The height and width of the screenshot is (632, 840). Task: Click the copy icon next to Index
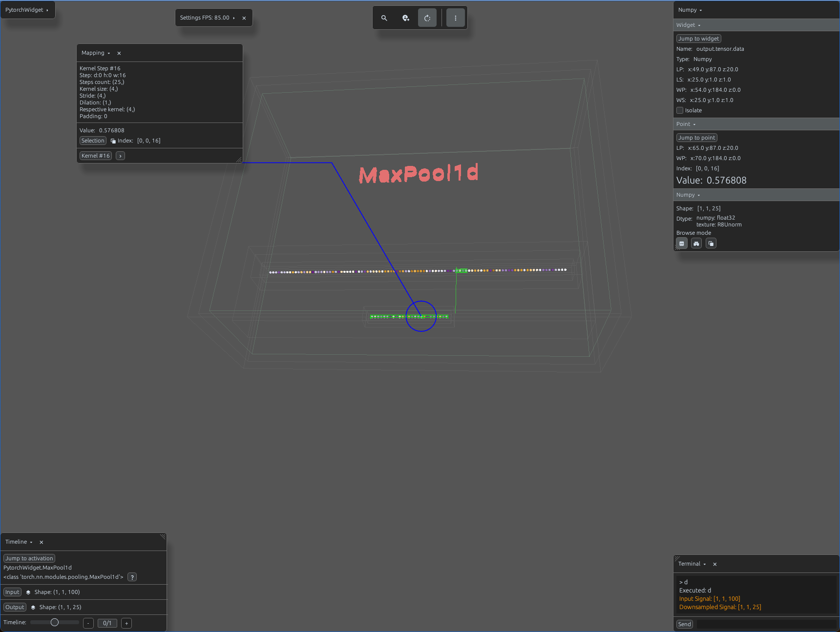(x=113, y=141)
